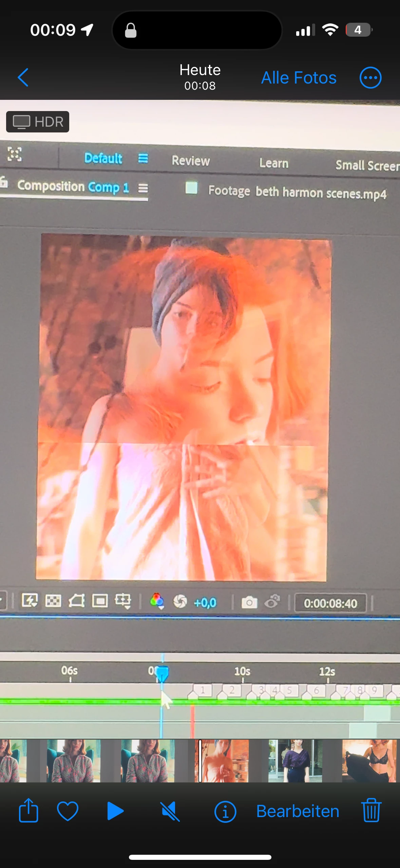This screenshot has height=868, width=400.
Task: Tap the HDR display badge
Action: (38, 122)
